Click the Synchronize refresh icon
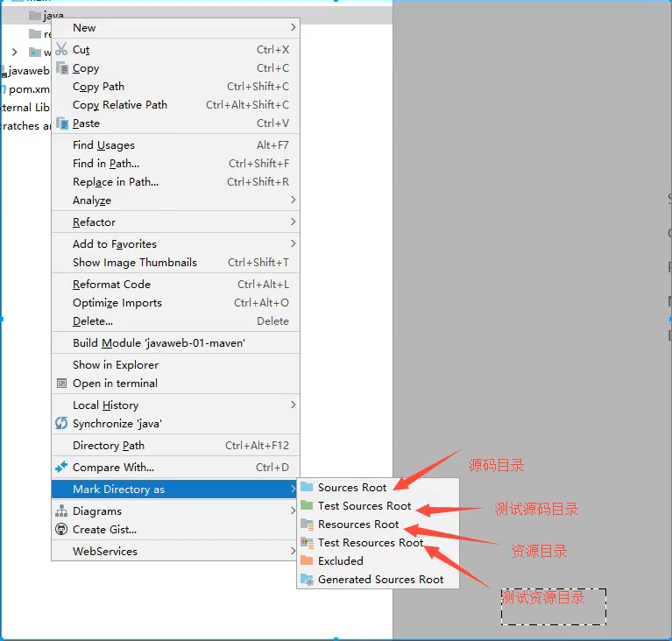Image resolution: width=672 pixels, height=641 pixels. pos(61,423)
